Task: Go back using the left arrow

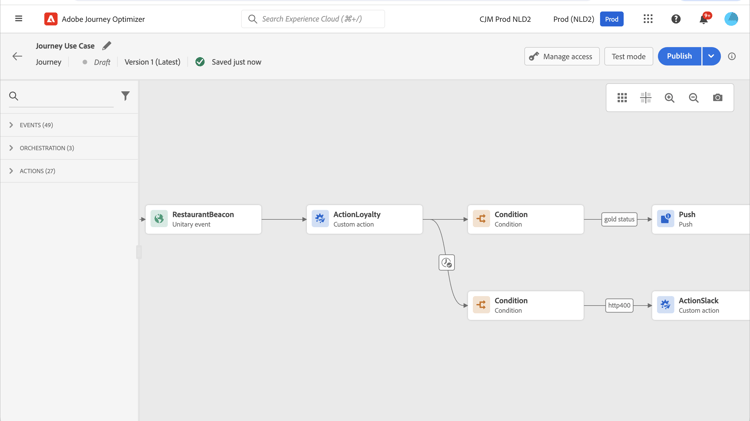Action: click(x=17, y=56)
